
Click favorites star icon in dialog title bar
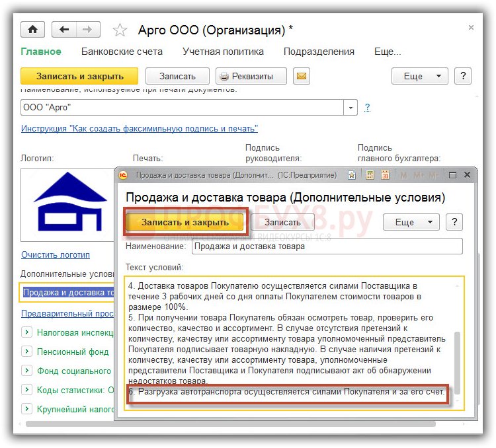pyautogui.click(x=352, y=175)
